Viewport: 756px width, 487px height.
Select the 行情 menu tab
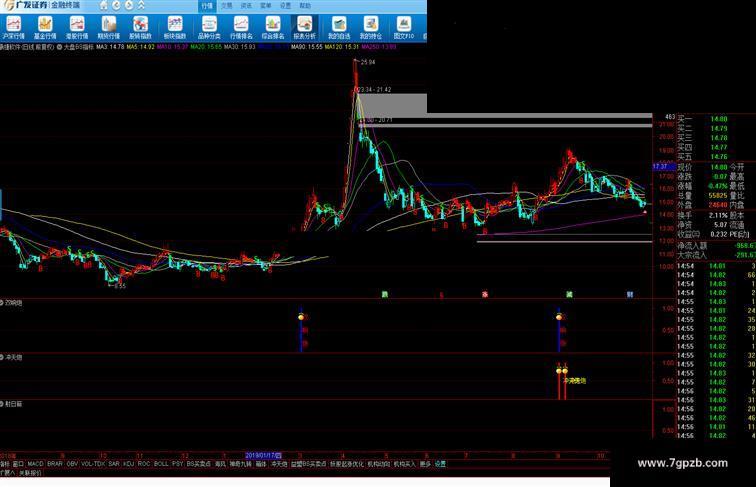coord(207,6)
